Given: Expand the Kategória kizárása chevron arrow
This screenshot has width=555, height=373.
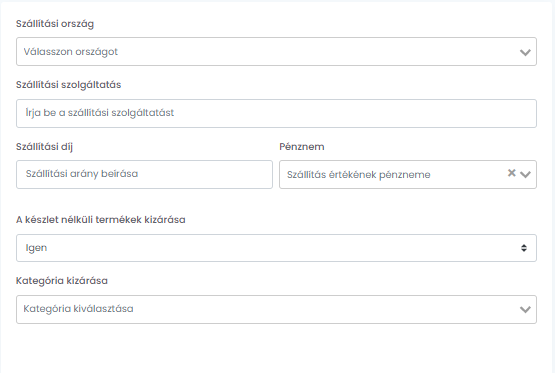Looking at the screenshot, I should (x=525, y=310).
